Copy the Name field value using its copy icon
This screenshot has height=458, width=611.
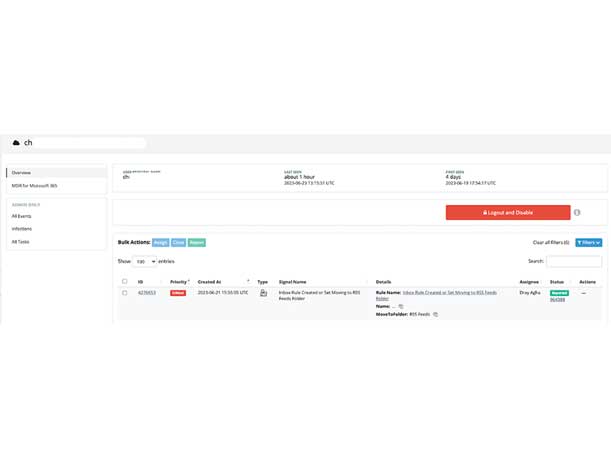(x=401, y=307)
